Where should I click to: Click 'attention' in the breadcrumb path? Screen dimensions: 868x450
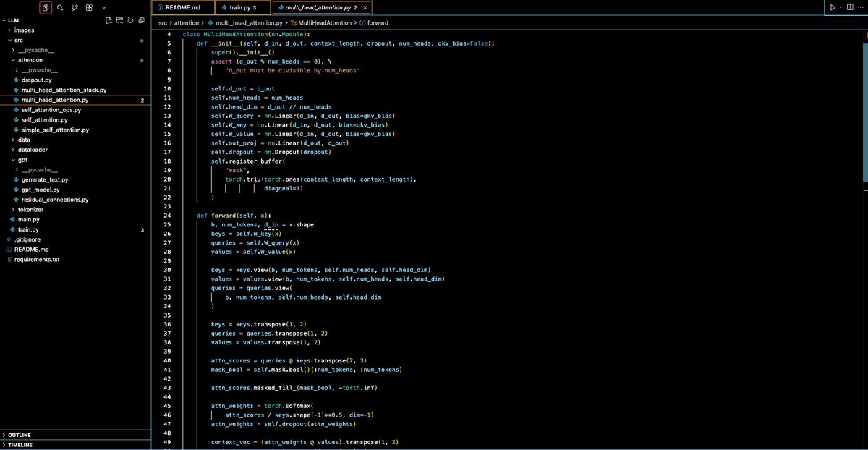pyautogui.click(x=187, y=23)
